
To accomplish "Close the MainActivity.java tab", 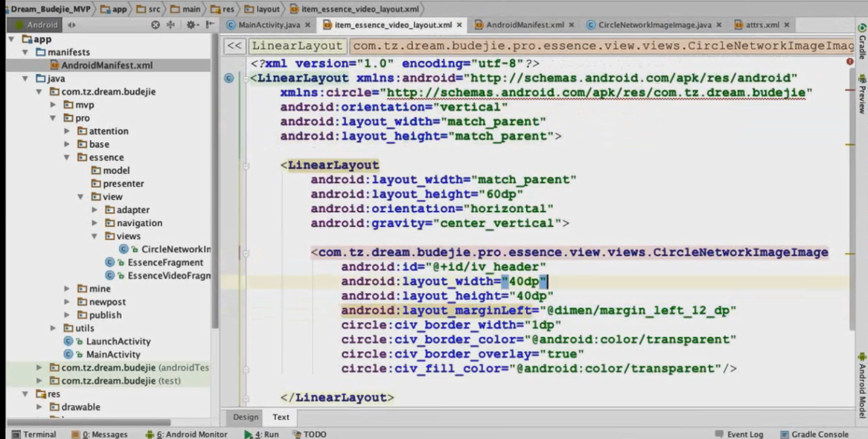I will point(307,25).
